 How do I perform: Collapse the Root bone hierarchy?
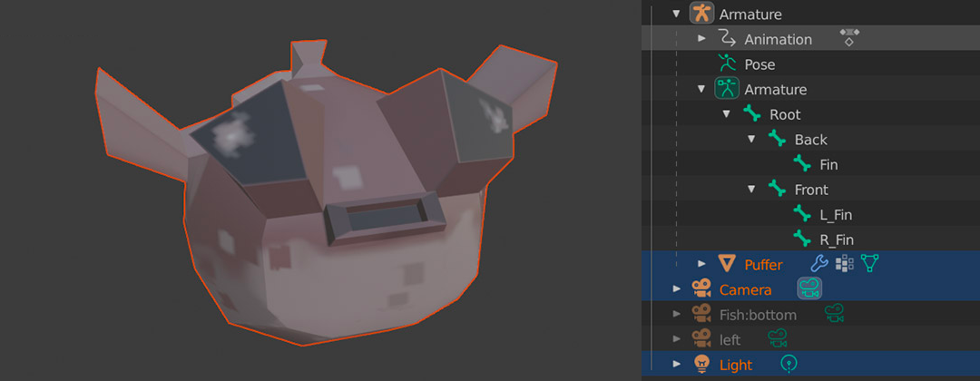[x=726, y=114]
